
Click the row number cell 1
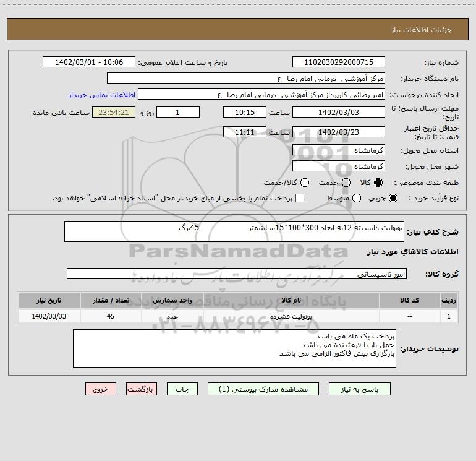[x=449, y=316]
